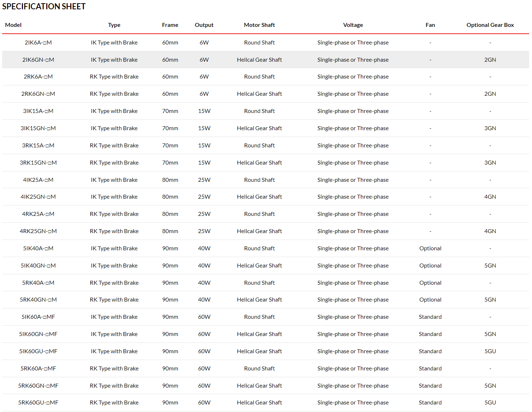Click 25W output in 4RK25A row
The height and width of the screenshot is (412, 532).
tap(204, 214)
